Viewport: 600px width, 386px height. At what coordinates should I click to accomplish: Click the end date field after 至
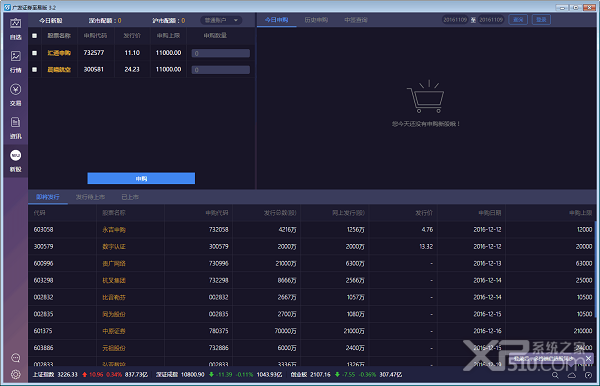click(x=491, y=20)
